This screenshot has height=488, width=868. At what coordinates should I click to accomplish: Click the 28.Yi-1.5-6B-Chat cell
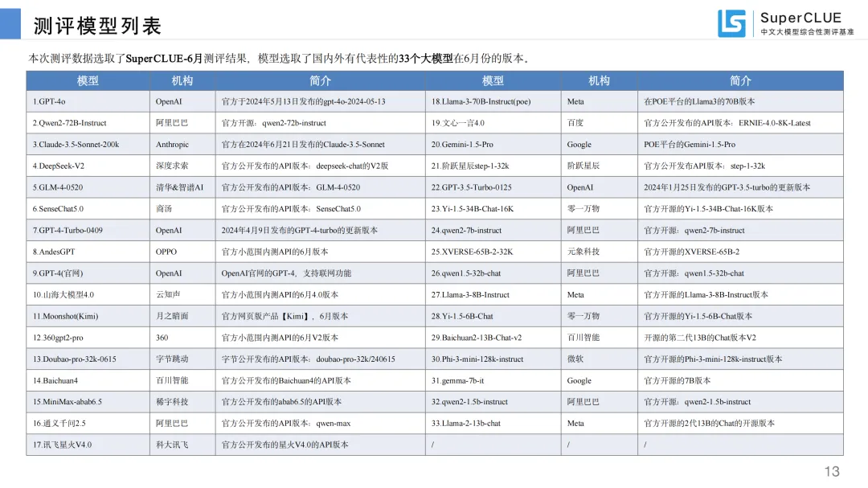coord(493,316)
